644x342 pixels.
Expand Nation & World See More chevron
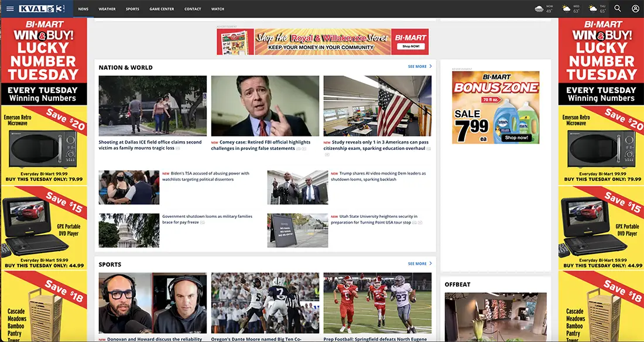pos(430,66)
